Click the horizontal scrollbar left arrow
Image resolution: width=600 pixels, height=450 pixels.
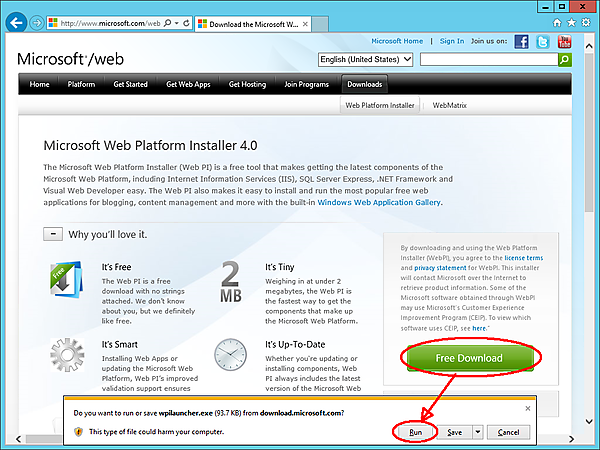click(18, 439)
